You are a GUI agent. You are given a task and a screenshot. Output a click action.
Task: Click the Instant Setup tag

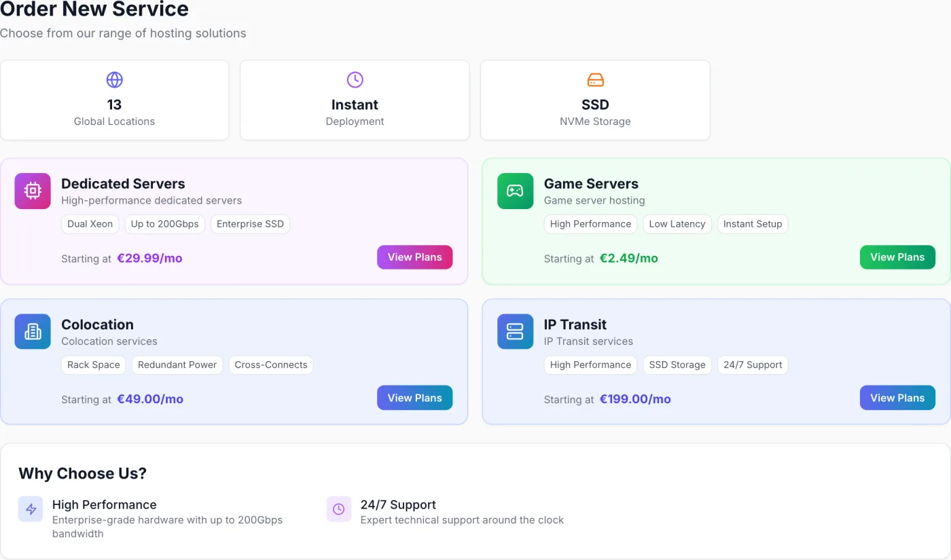click(x=753, y=224)
